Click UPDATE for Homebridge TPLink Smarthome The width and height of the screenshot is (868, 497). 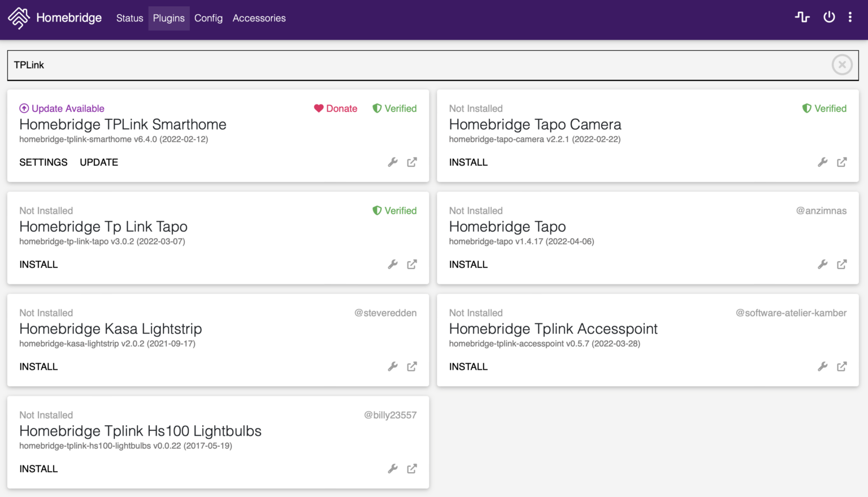[99, 162]
